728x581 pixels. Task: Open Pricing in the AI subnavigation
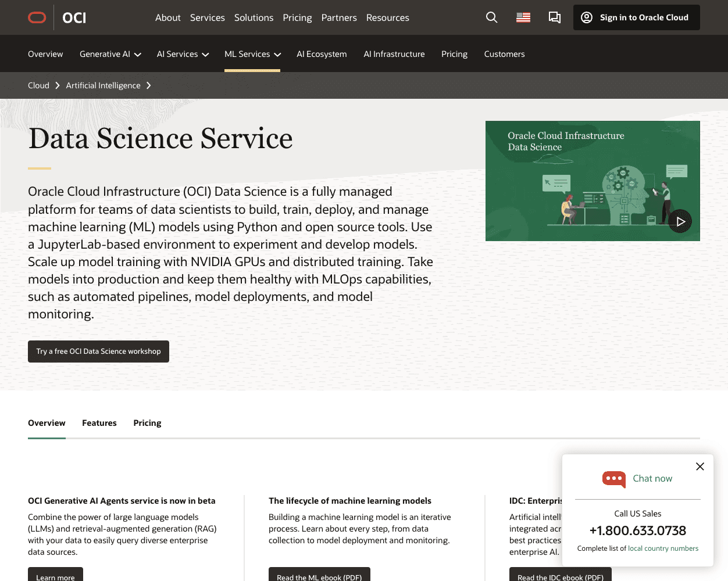click(x=454, y=54)
